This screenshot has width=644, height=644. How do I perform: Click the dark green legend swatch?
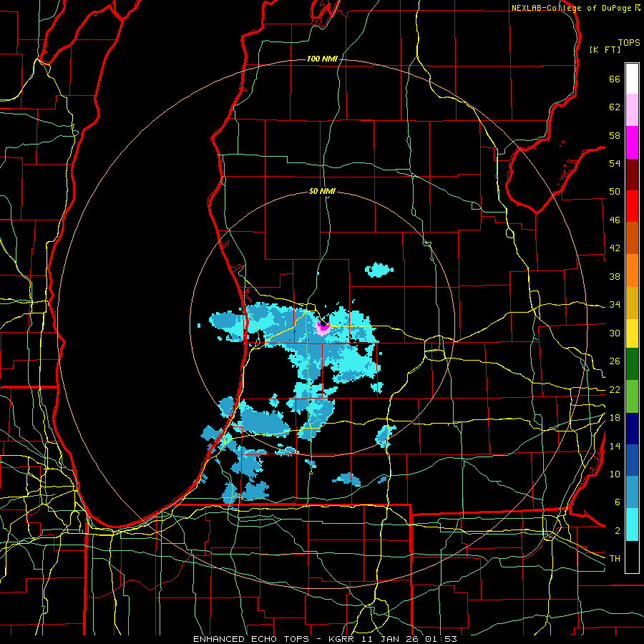(x=632, y=364)
